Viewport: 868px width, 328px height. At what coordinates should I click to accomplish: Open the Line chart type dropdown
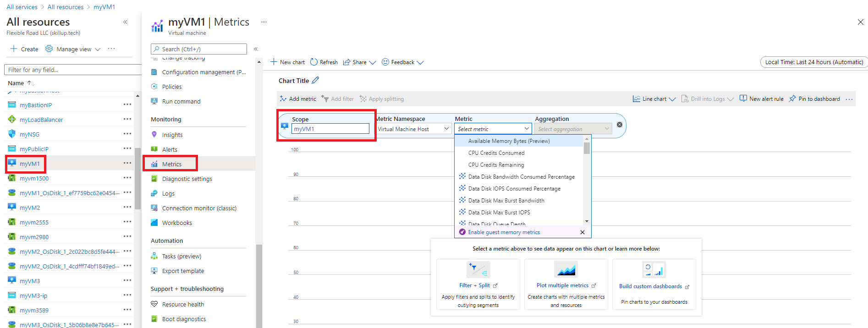tap(654, 99)
